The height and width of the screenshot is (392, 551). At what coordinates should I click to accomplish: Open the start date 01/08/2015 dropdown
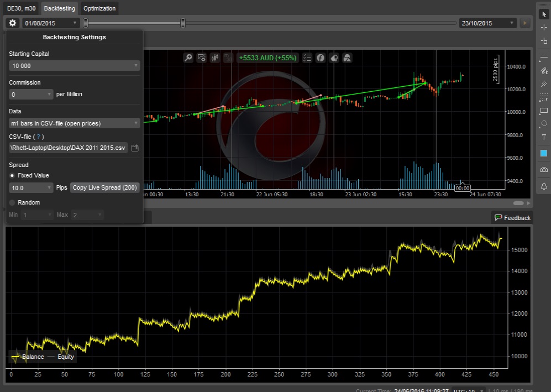[51, 23]
